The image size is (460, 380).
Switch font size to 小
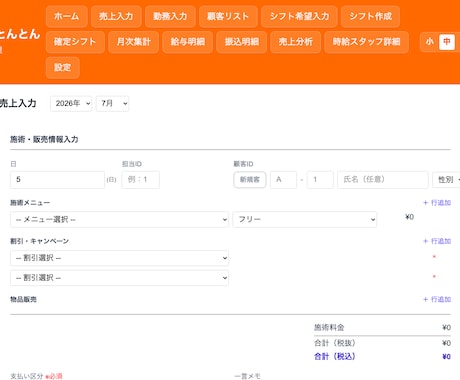coord(430,42)
